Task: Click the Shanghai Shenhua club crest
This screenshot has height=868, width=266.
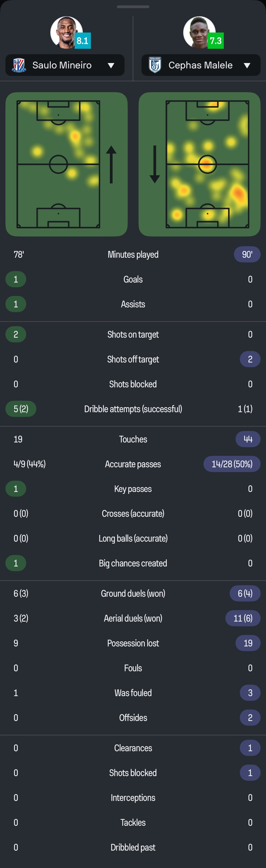Action: (x=19, y=65)
